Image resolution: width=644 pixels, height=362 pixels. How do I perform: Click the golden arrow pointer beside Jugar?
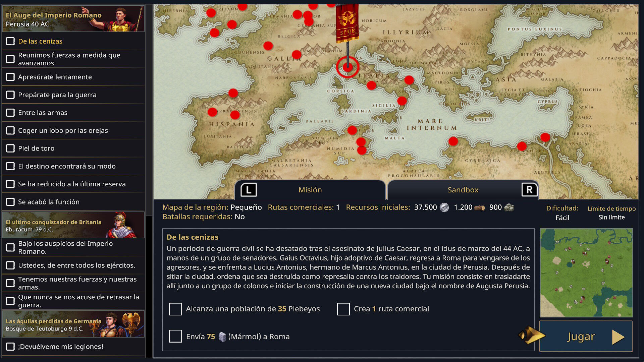click(532, 335)
